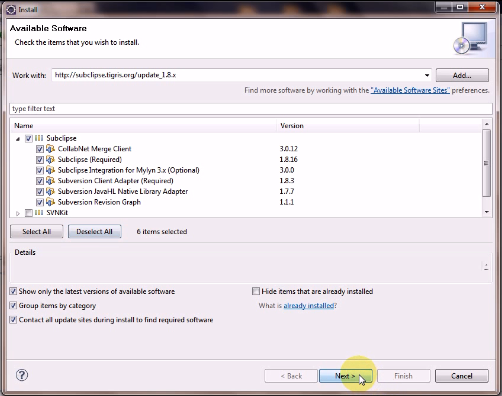The width and height of the screenshot is (502, 396).
Task: Click version 1.8.16 of Subclipse
Action: pos(288,159)
